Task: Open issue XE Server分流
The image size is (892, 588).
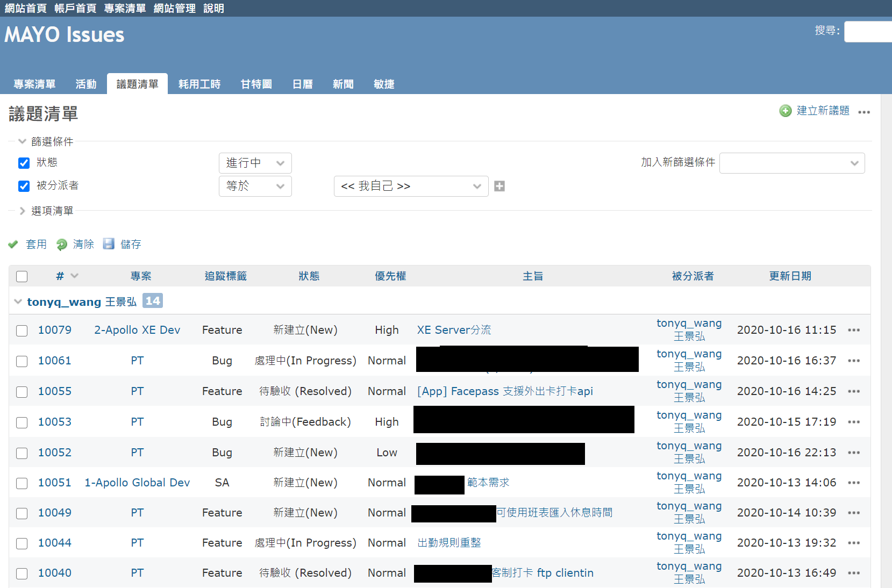Action: pos(454,330)
